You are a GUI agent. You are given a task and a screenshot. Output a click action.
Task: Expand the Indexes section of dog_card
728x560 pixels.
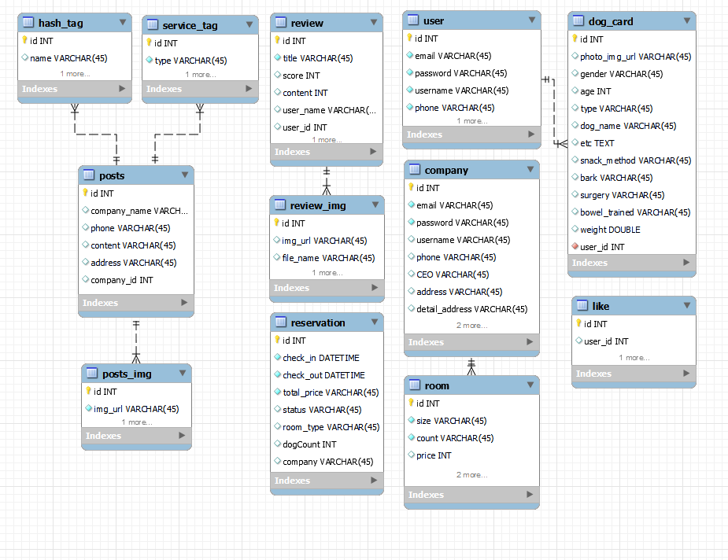686,262
